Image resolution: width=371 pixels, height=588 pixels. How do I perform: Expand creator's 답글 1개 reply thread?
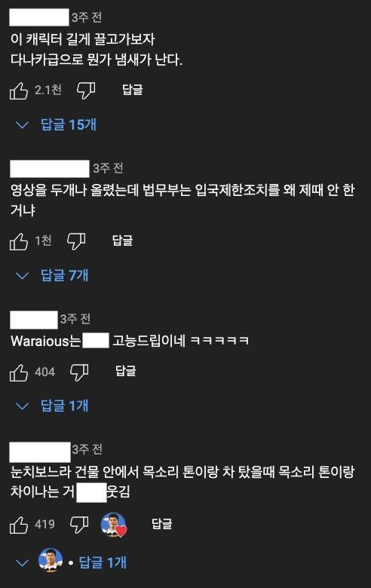[x=71, y=562]
